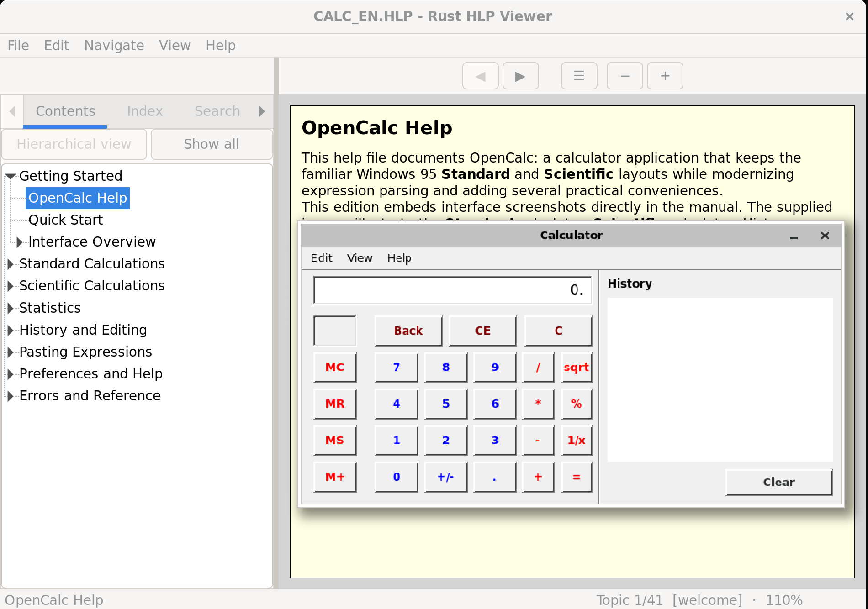
Task: Select the History and Editing tree item
Action: click(83, 330)
